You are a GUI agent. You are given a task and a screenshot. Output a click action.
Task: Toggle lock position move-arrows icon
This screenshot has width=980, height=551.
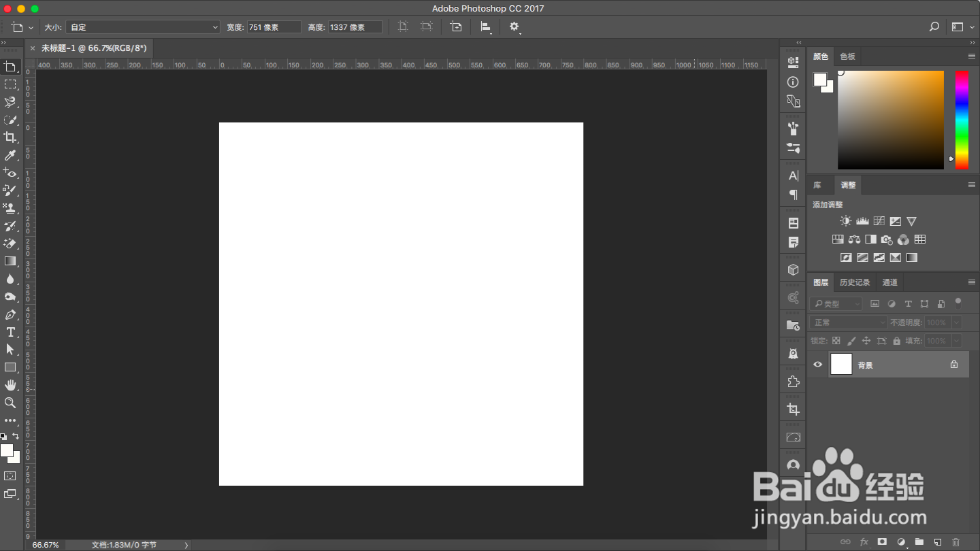(866, 341)
